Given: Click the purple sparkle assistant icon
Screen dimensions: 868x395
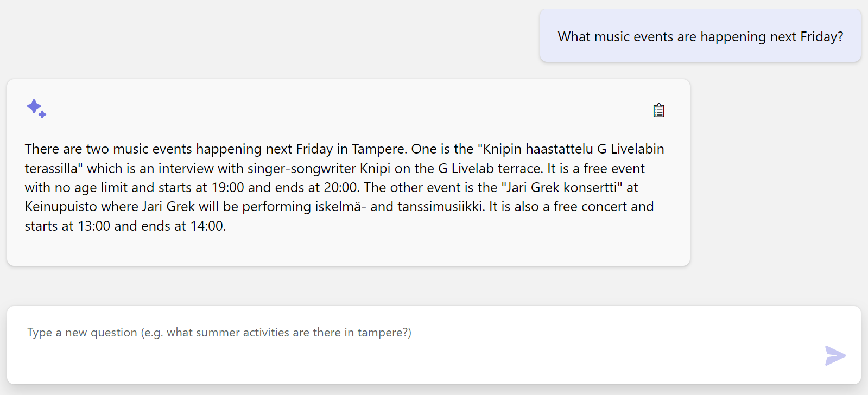Looking at the screenshot, I should [36, 109].
